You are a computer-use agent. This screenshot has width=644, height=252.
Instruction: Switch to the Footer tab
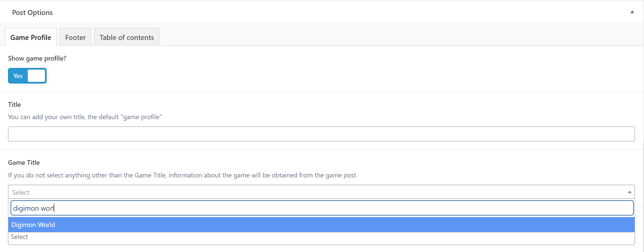(75, 37)
